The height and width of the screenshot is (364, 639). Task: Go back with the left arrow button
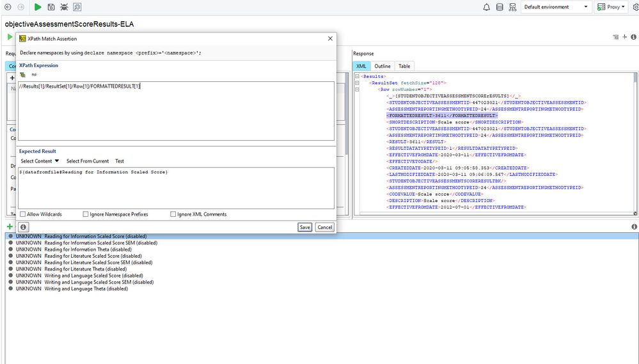(8, 7)
